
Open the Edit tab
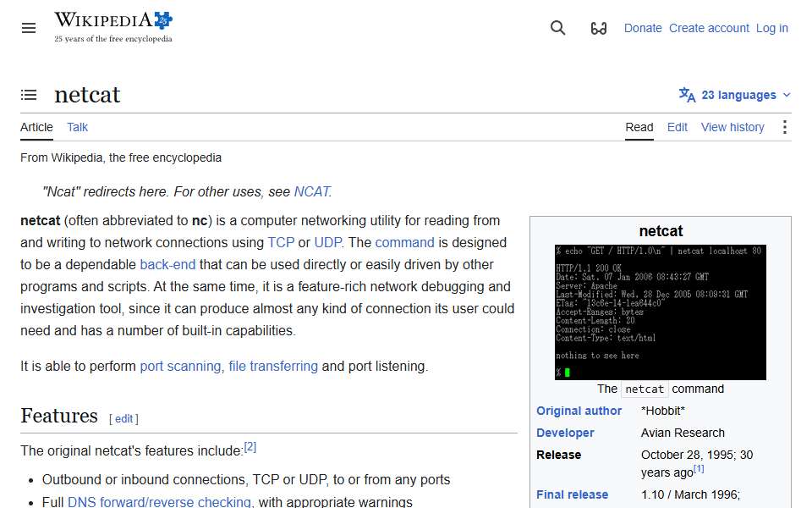(677, 128)
